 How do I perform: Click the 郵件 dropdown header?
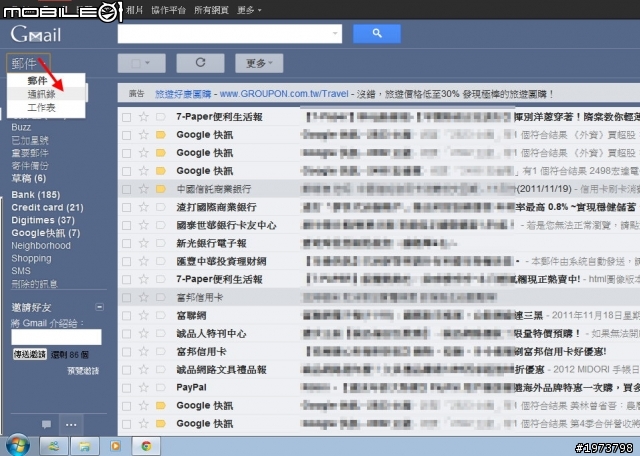click(x=28, y=63)
